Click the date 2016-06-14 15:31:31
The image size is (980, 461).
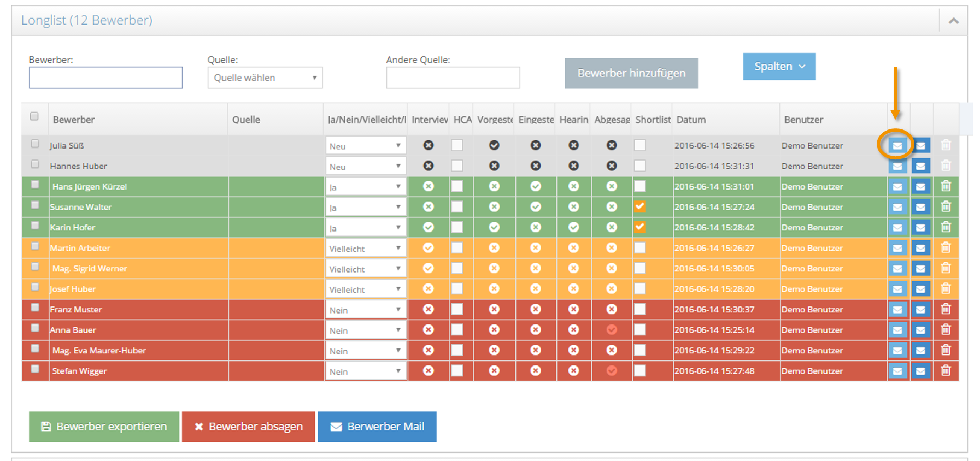pos(714,166)
